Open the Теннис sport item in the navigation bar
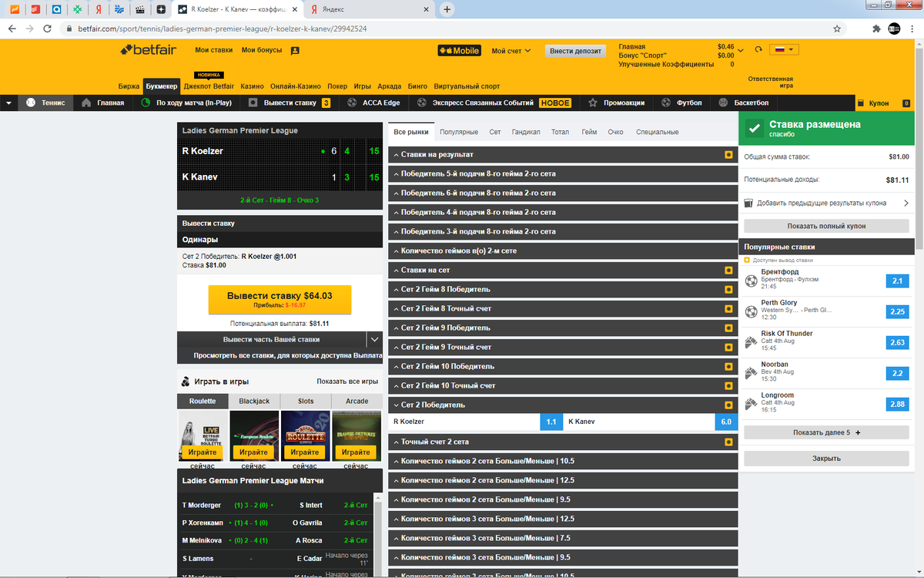This screenshot has width=924, height=578. (x=45, y=102)
